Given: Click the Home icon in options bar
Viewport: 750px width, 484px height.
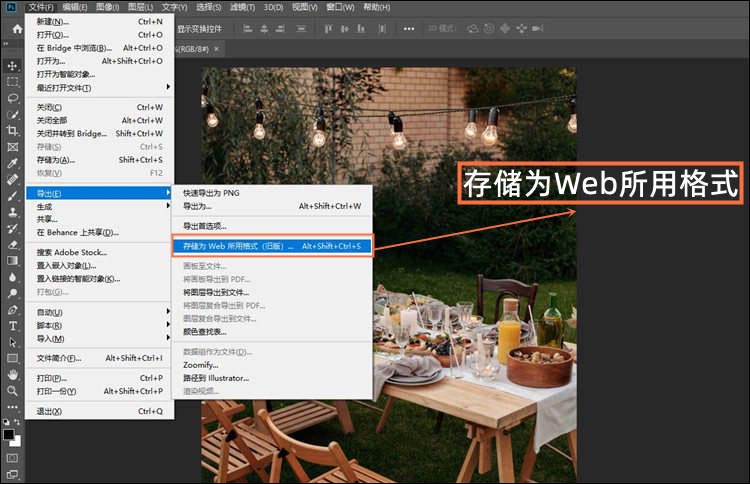Looking at the screenshot, I should (17, 29).
